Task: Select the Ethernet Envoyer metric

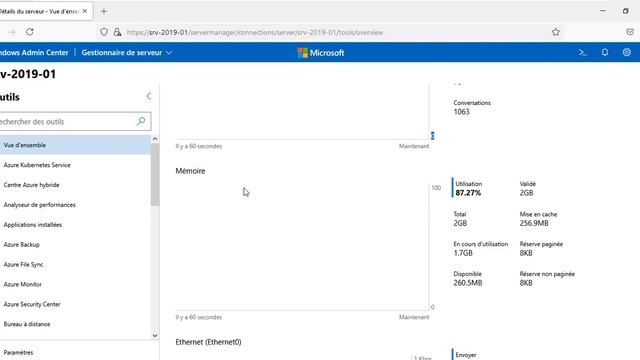Action: [x=465, y=355]
